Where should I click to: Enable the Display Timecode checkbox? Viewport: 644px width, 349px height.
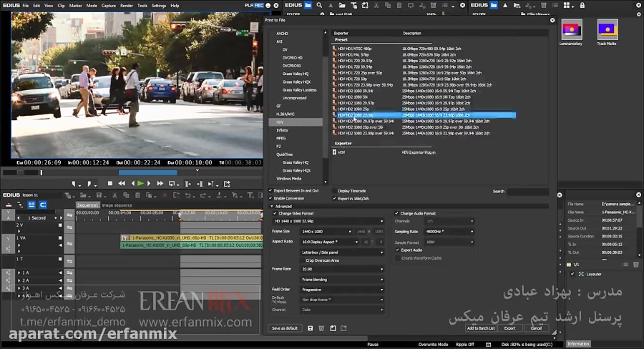click(x=334, y=191)
